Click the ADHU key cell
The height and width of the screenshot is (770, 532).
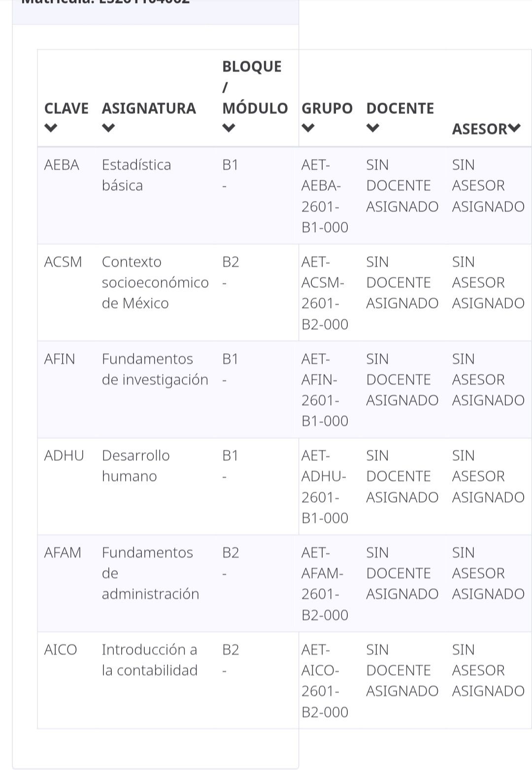tap(64, 455)
